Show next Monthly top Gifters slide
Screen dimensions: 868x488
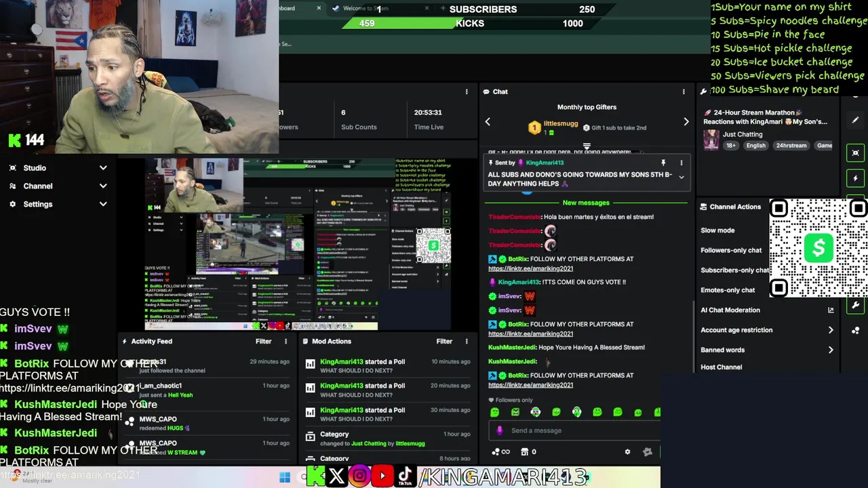(686, 122)
